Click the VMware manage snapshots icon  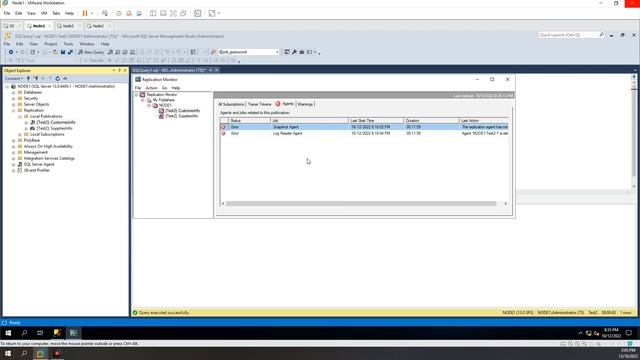(x=139, y=13)
